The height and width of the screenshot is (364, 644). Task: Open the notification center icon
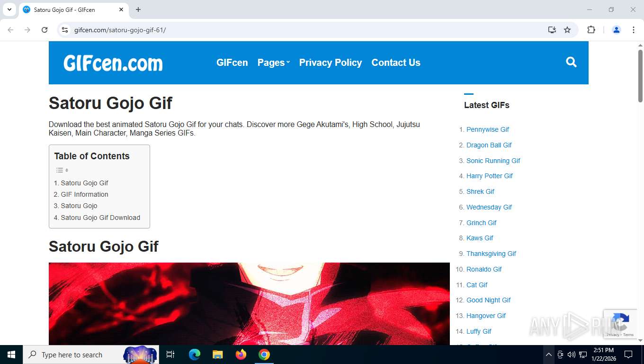tap(628, 355)
